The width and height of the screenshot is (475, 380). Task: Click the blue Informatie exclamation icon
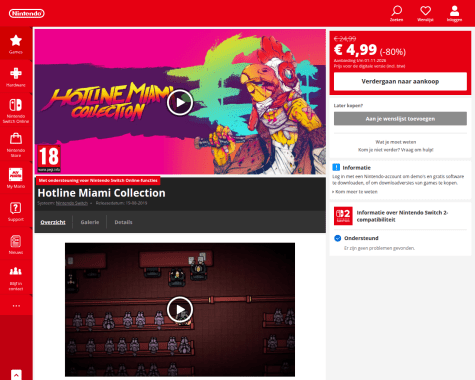click(336, 167)
